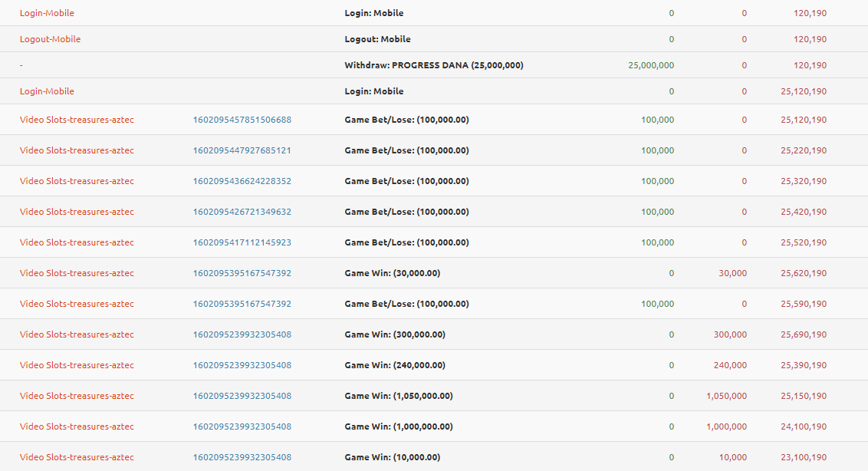Open transaction ID 1602095436624228352
Image resolution: width=868 pixels, height=471 pixels.
coord(242,181)
